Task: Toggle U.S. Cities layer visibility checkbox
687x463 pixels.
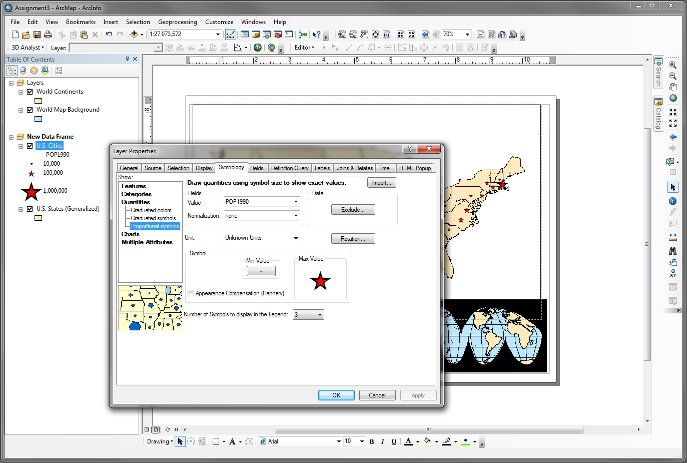Action: [x=30, y=146]
